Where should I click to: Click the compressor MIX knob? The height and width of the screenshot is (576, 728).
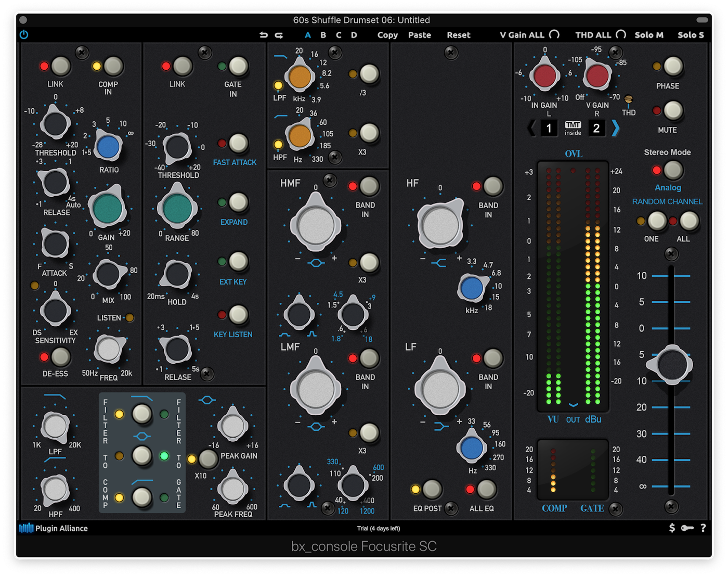108,274
